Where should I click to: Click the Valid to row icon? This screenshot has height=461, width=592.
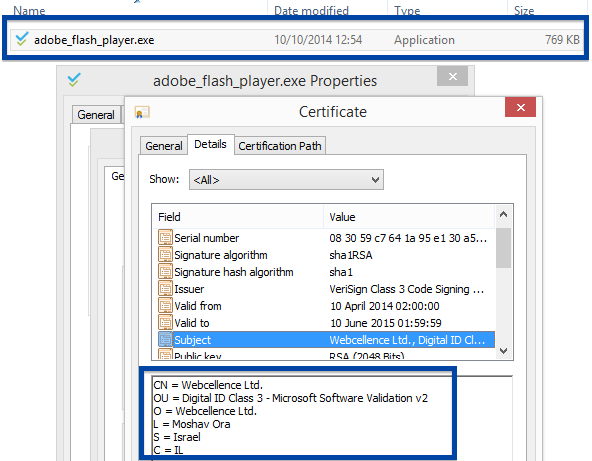165,323
